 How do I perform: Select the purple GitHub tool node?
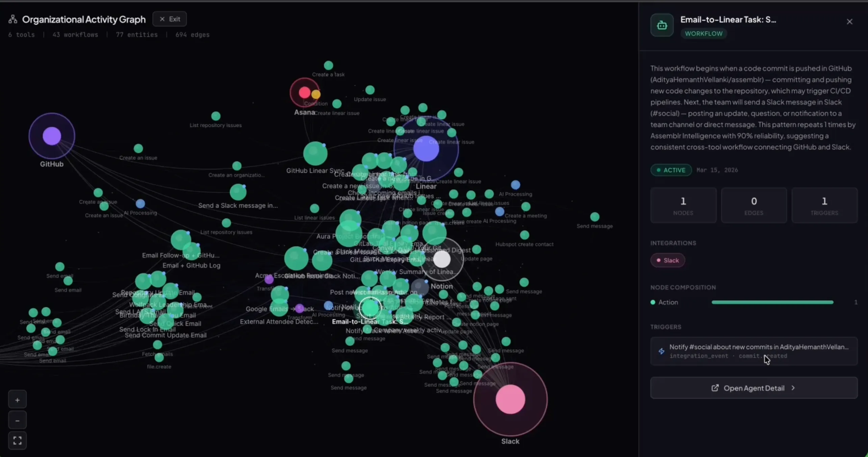tap(52, 136)
